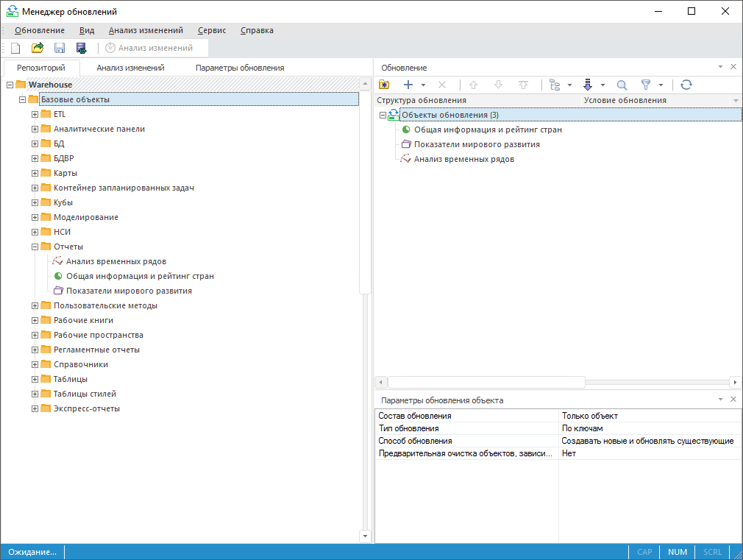Open an update file with folder icon
Image resolution: width=743 pixels, height=560 pixels.
pyautogui.click(x=38, y=48)
